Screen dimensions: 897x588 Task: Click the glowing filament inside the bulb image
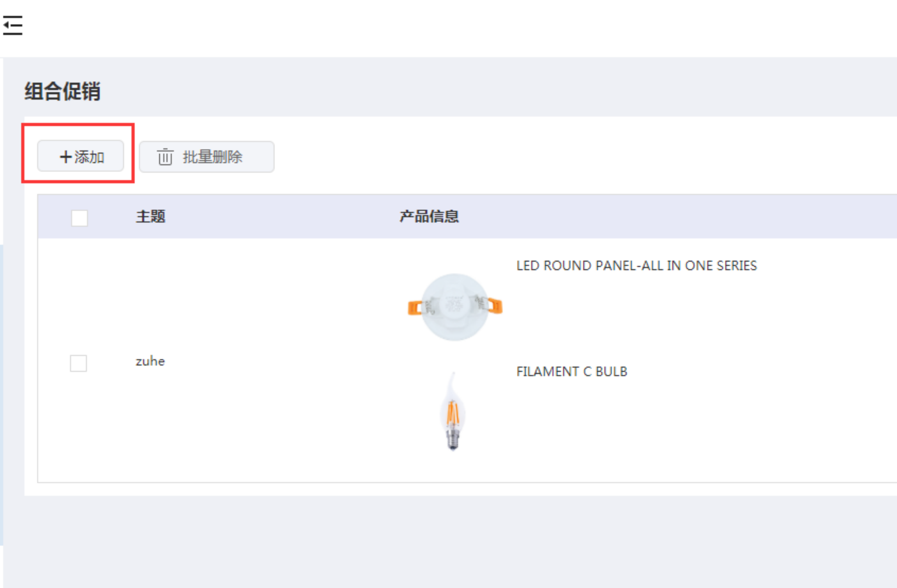click(x=453, y=413)
